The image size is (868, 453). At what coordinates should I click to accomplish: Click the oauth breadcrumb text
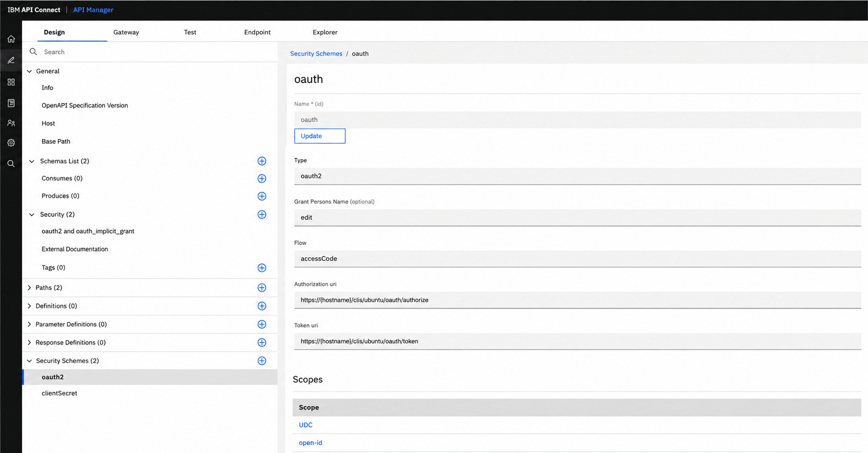pos(360,53)
